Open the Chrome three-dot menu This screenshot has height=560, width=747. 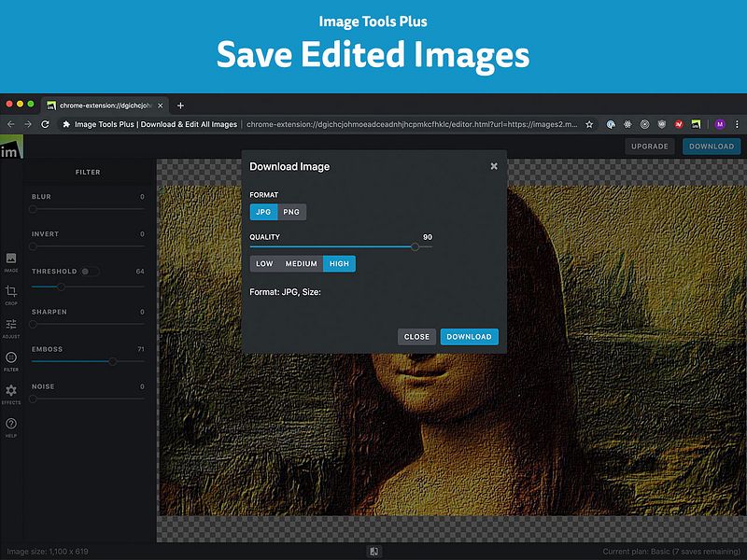click(737, 124)
